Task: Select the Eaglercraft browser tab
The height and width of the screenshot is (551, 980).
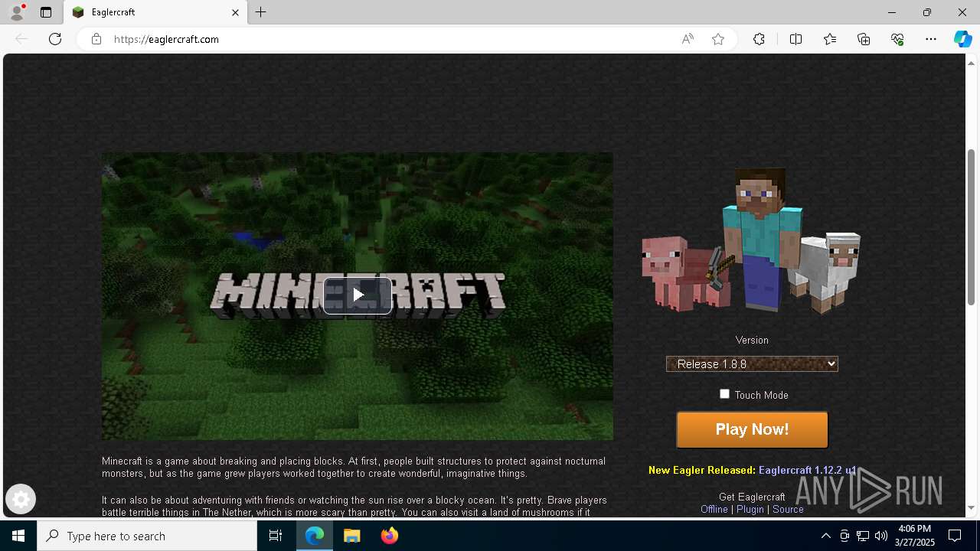Action: (155, 12)
